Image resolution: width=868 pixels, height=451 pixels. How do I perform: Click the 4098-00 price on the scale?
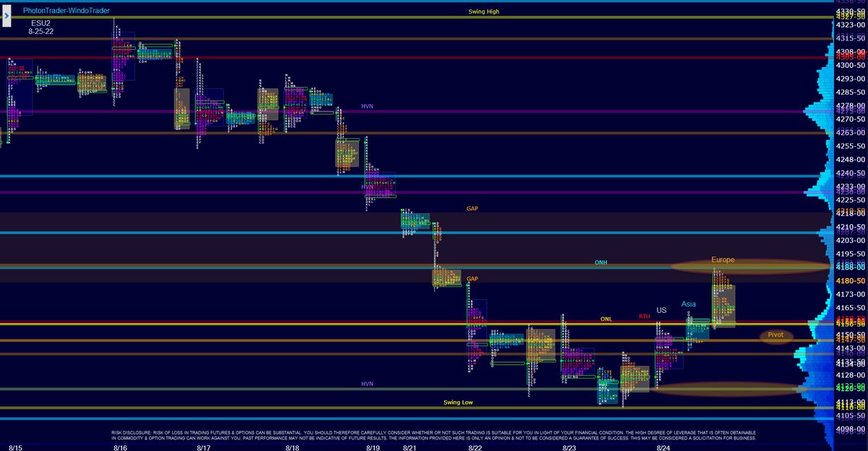click(851, 429)
